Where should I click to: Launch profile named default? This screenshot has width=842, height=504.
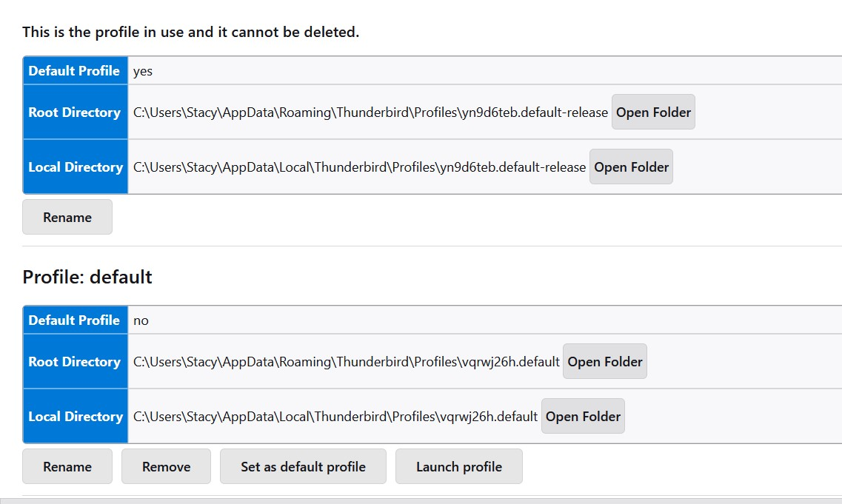tap(458, 467)
